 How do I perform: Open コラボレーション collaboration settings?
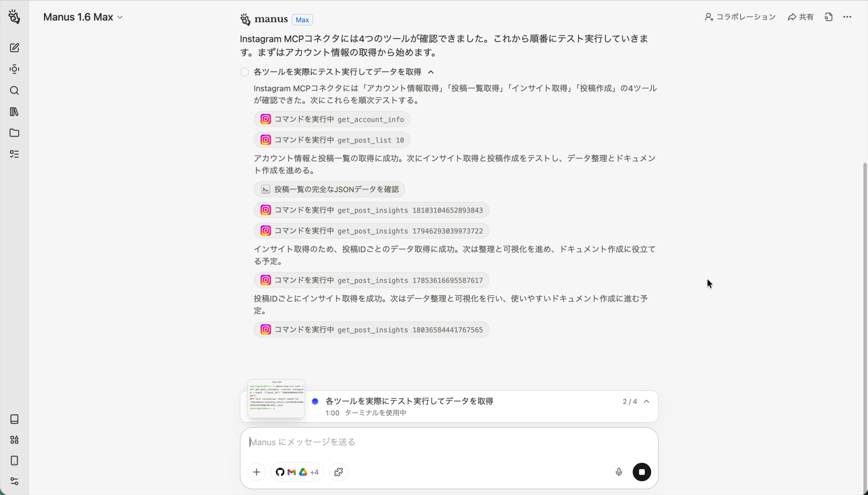coord(740,17)
